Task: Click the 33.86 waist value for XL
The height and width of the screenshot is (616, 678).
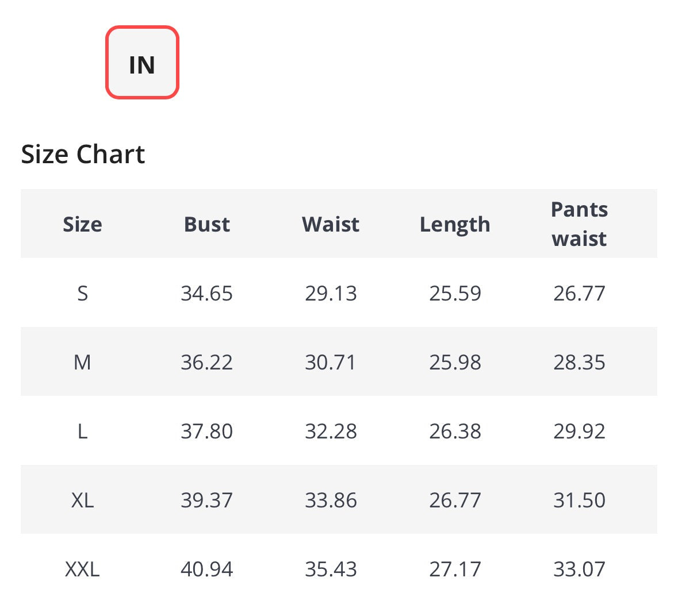Action: 331,500
